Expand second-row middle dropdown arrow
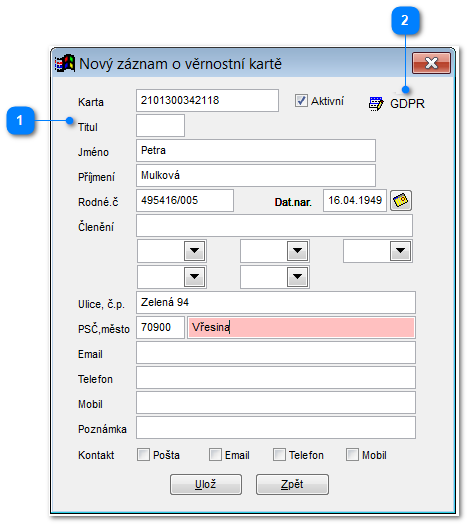 point(298,277)
